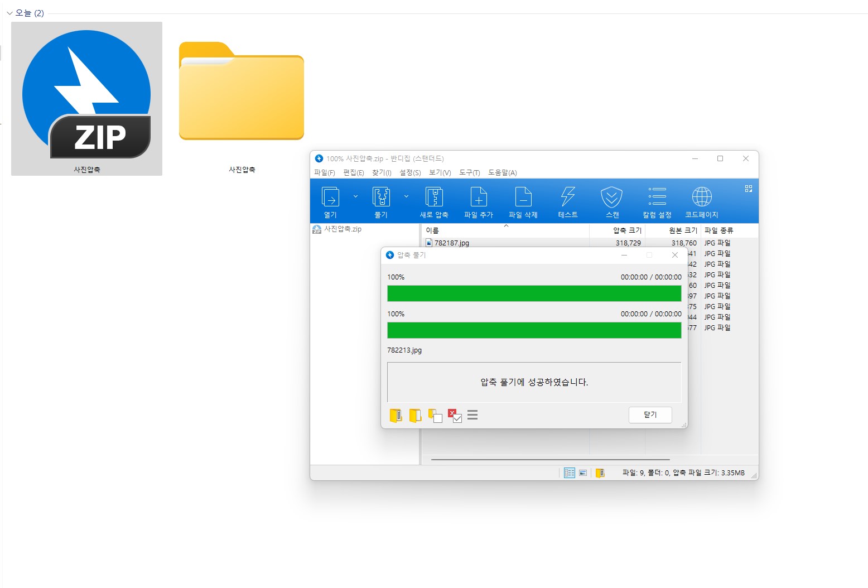Expand the dropdown arrow beside 열기

(355, 196)
